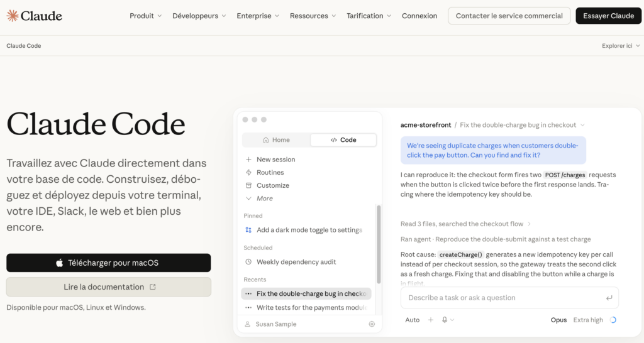Select the Auto mode option
This screenshot has width=644, height=343.
[x=413, y=320]
